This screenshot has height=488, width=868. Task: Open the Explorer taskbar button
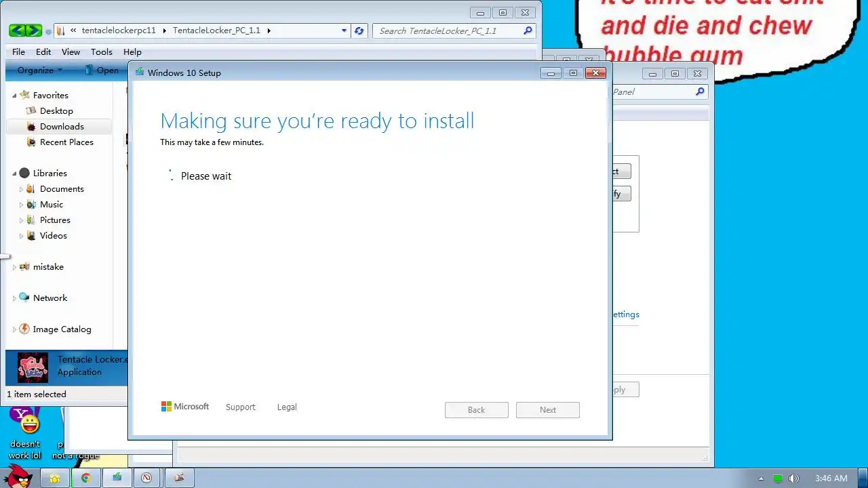click(x=55, y=478)
